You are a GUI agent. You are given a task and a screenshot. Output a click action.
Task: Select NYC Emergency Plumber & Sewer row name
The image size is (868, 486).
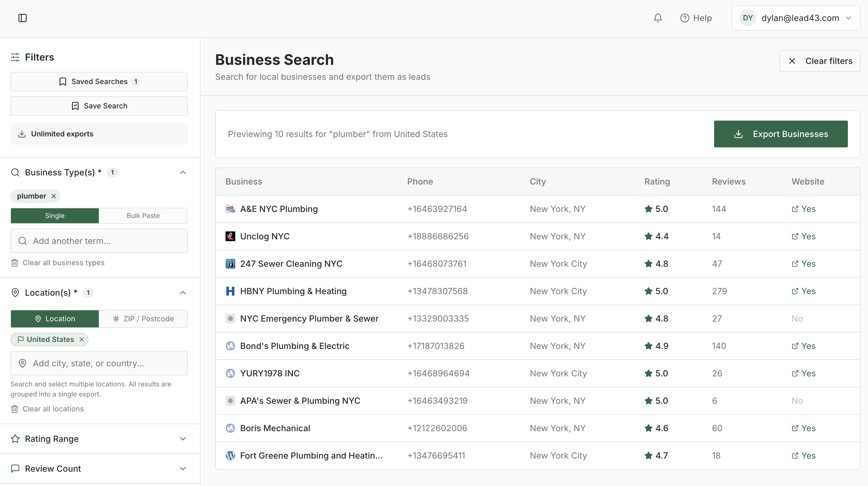point(309,319)
